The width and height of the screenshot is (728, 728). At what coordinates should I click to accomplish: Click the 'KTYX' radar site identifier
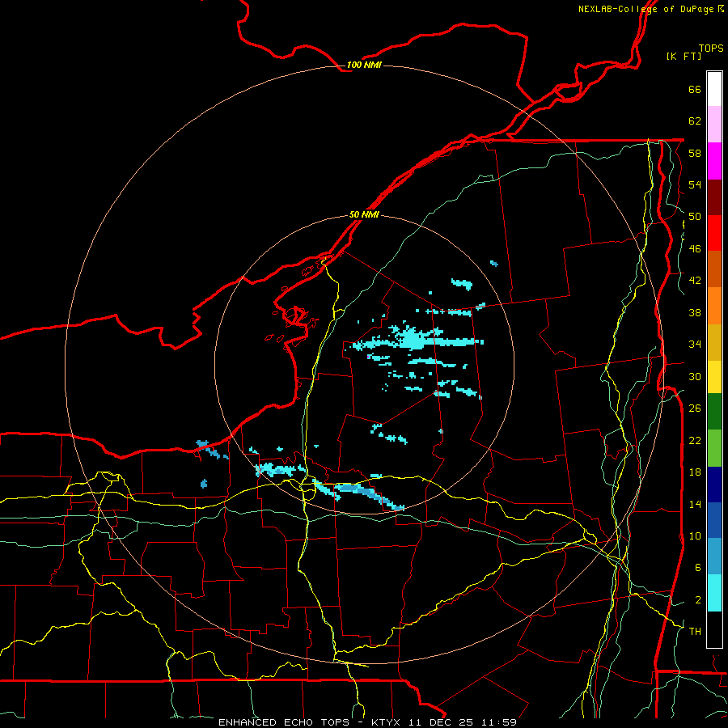coord(387,722)
